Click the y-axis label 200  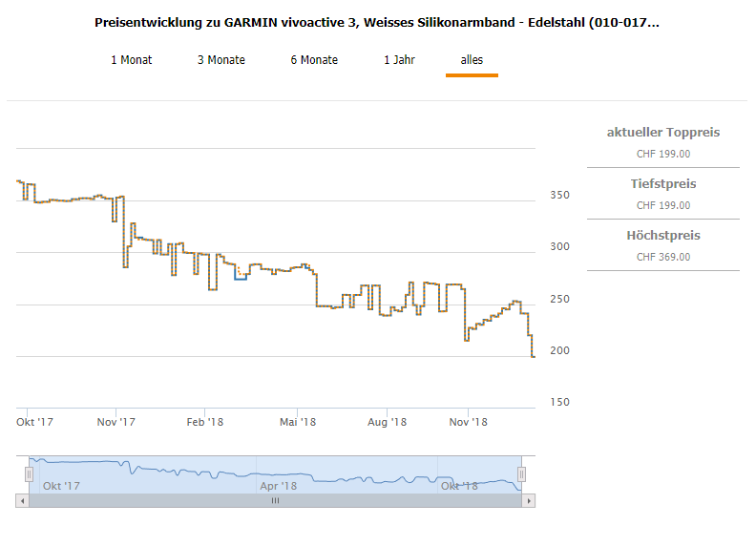pos(559,350)
